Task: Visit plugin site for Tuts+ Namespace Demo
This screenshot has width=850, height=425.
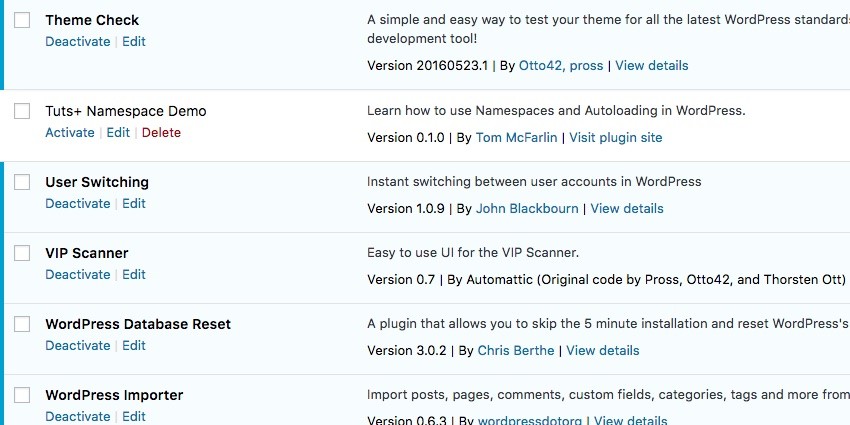Action: coord(616,138)
